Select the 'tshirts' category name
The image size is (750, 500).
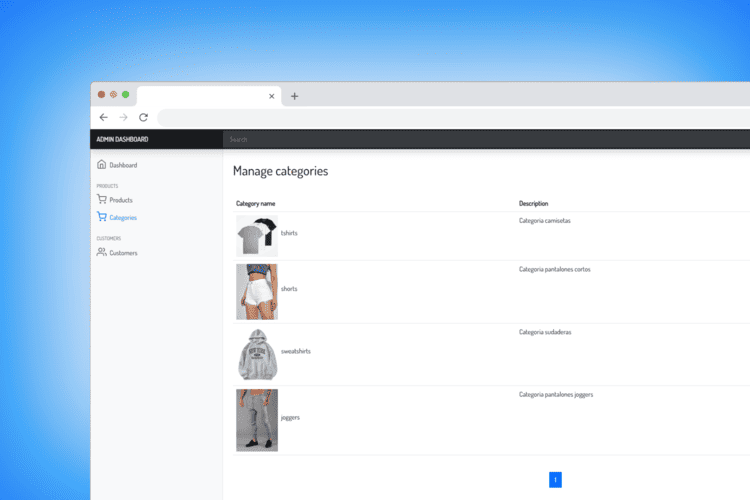[289, 233]
